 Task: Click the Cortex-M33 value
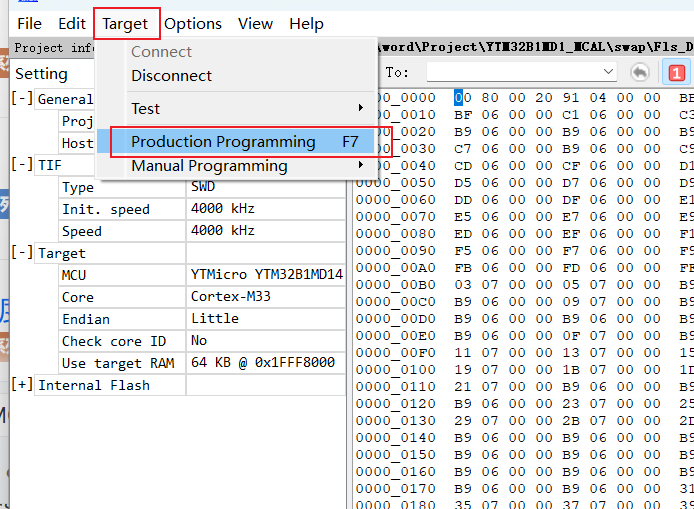point(231,296)
